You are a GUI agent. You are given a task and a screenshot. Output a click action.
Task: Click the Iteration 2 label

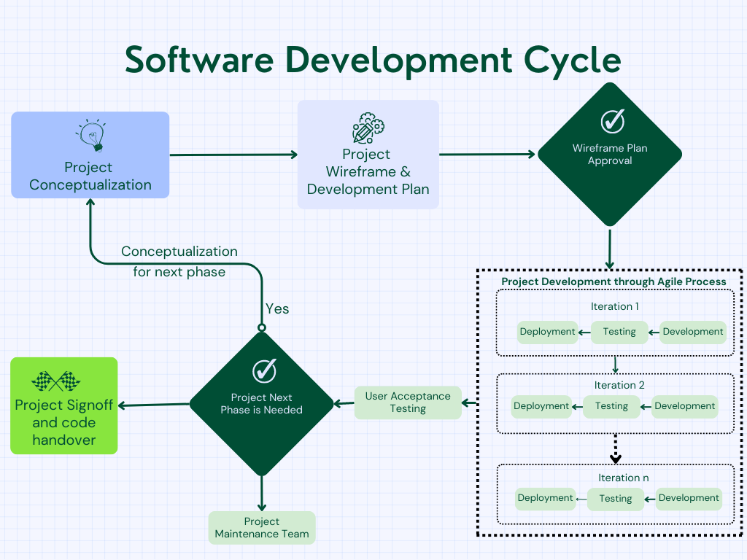[x=619, y=385]
